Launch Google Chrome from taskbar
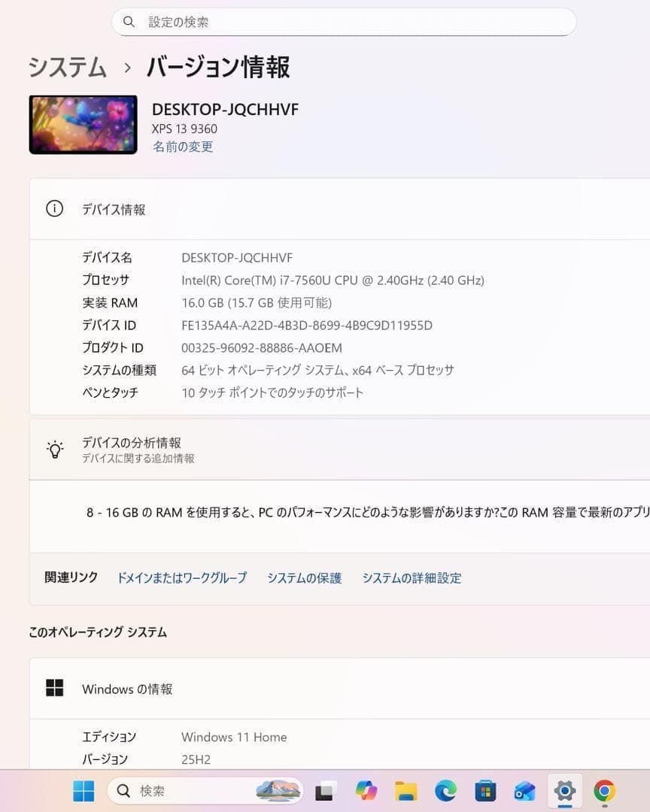Screen dimensions: 650x812 (x=604, y=791)
